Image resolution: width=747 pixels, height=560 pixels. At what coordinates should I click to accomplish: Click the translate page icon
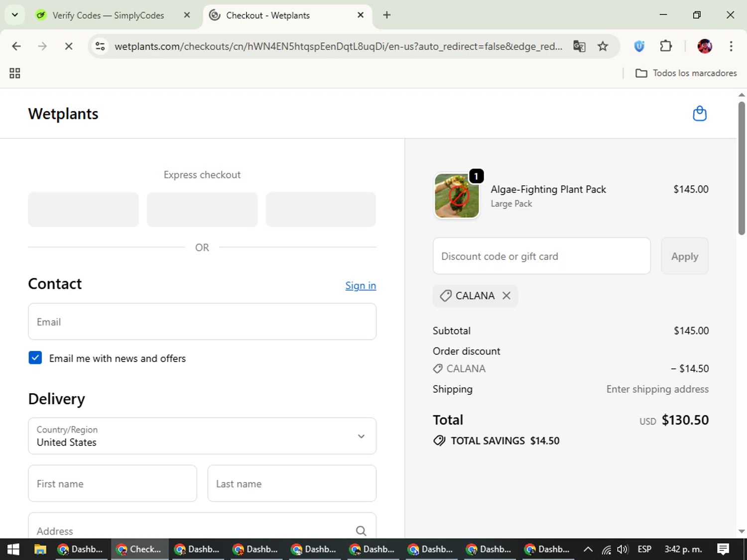click(579, 46)
